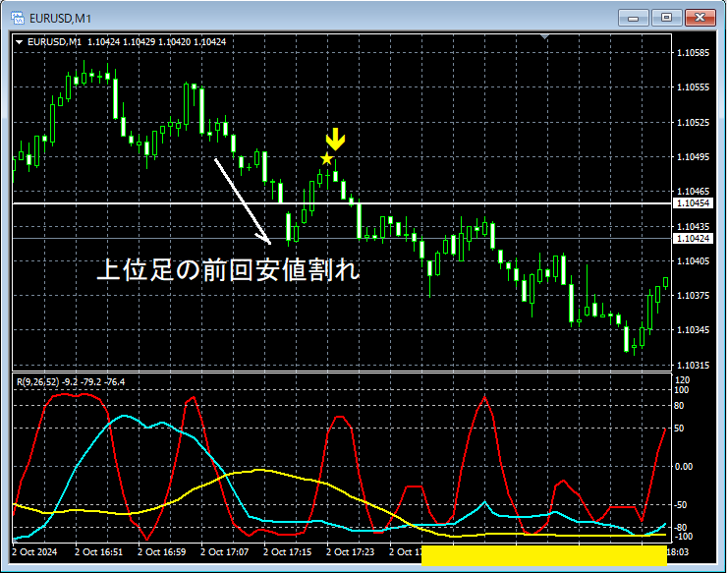Image resolution: width=728 pixels, height=573 pixels.
Task: Click the 18:03 time axis label
Action: (677, 552)
